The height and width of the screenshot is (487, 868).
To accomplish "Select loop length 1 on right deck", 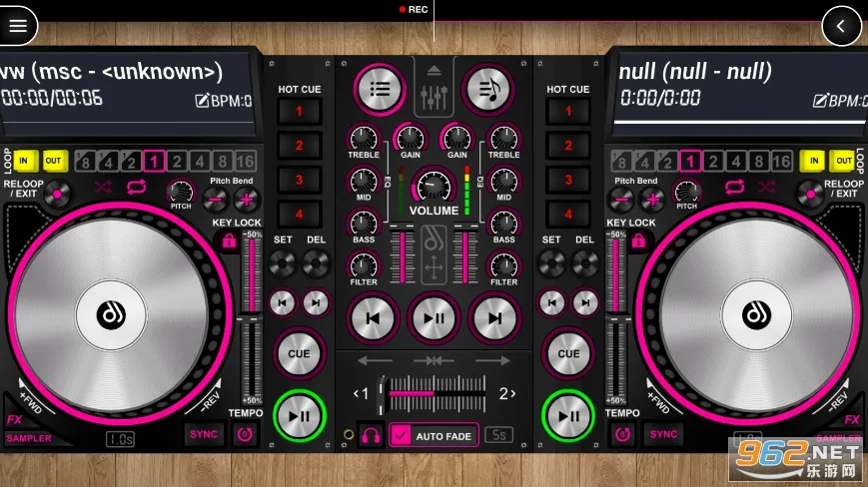I will 690,162.
